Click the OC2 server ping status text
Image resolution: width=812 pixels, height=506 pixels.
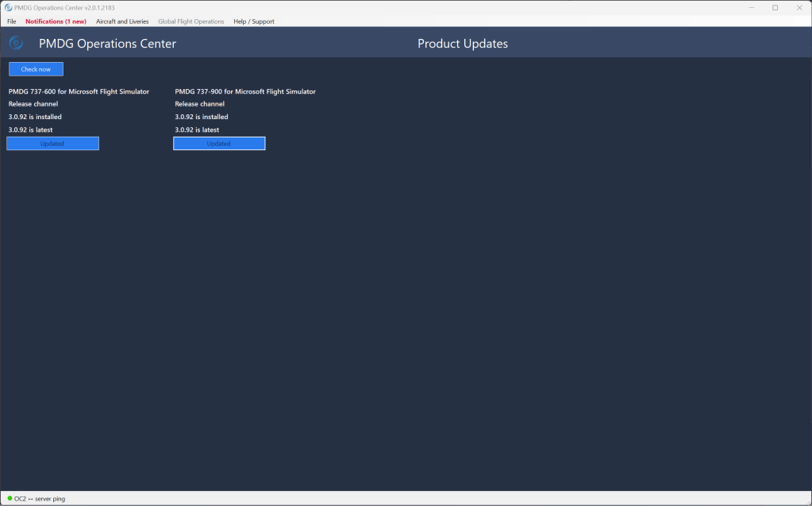tap(40, 499)
